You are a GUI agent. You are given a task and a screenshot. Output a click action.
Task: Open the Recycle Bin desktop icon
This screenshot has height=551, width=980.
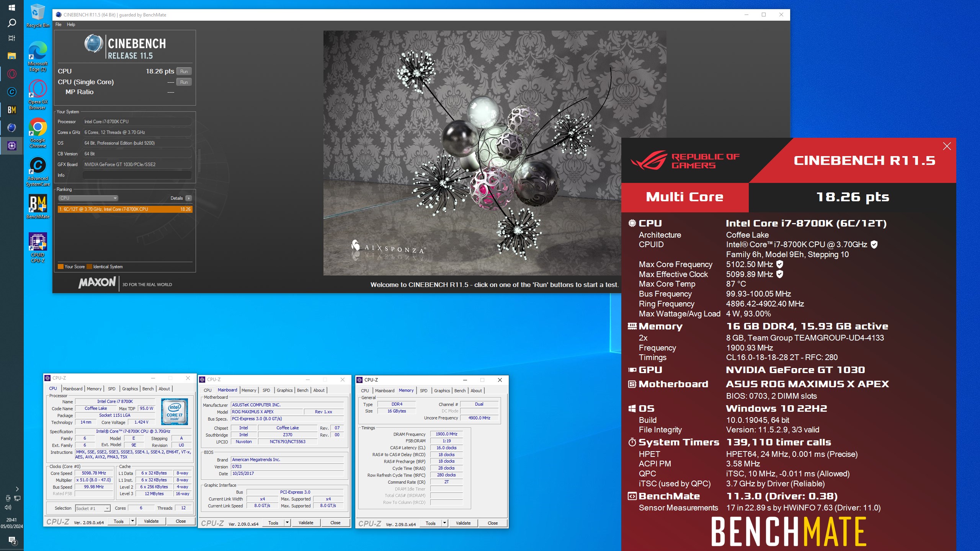coord(38,16)
